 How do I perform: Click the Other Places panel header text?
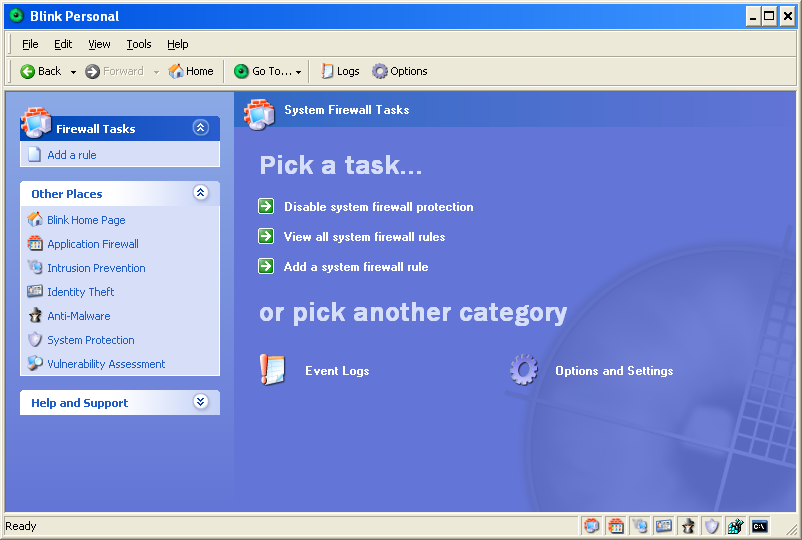(x=66, y=194)
